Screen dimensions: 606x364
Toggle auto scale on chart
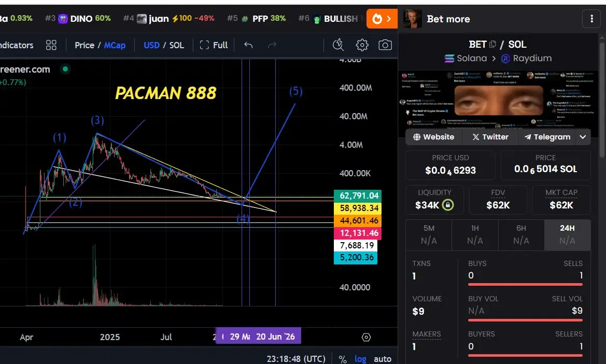(383, 359)
